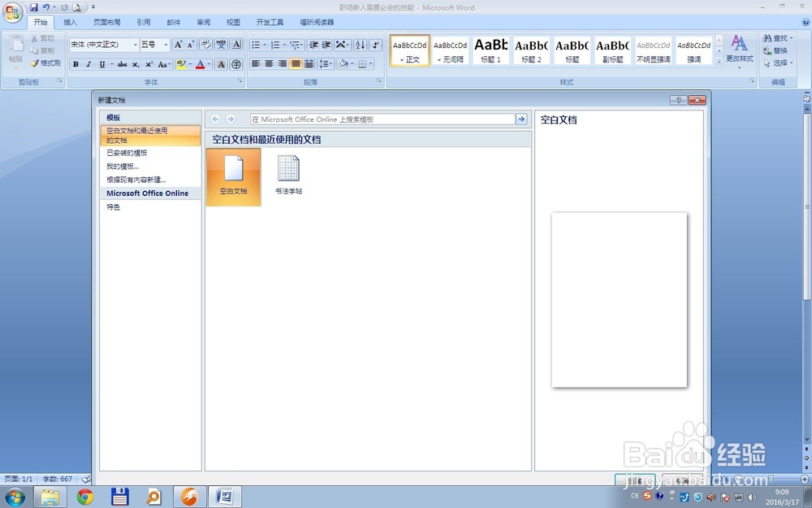Toggle Strikethrough formatting

(x=123, y=64)
